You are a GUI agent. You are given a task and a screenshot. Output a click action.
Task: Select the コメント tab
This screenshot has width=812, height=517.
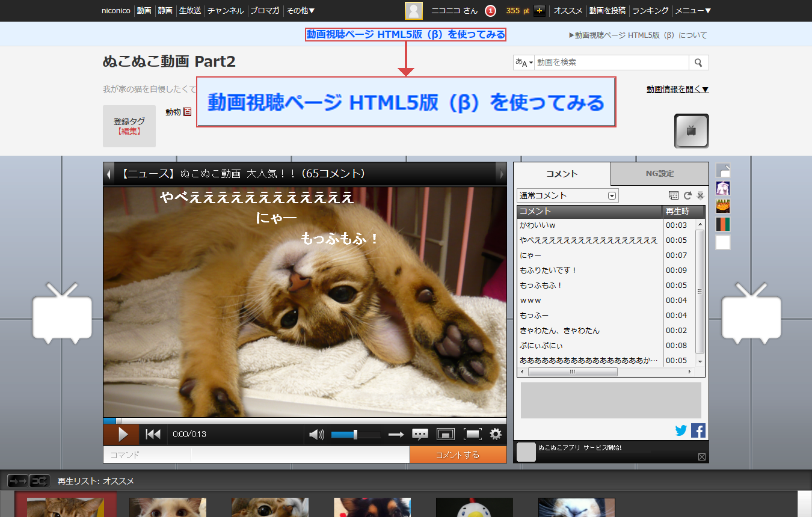pos(562,174)
